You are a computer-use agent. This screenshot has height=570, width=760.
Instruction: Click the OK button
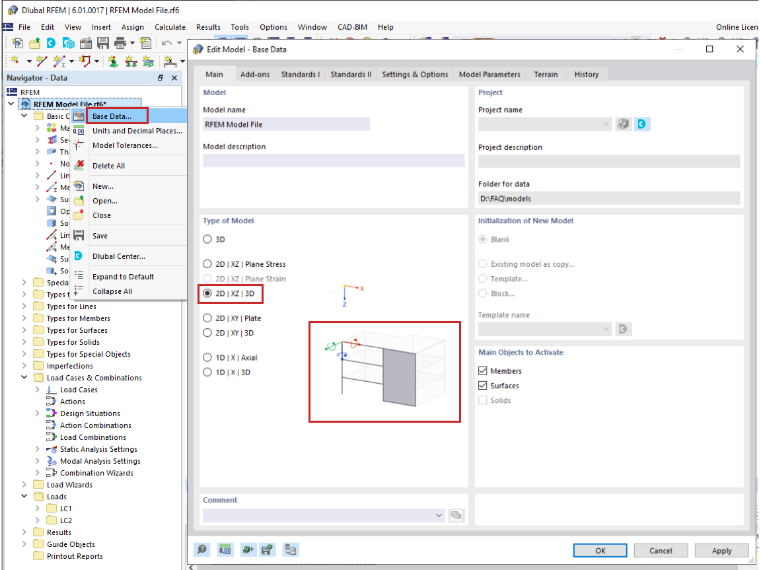[600, 550]
